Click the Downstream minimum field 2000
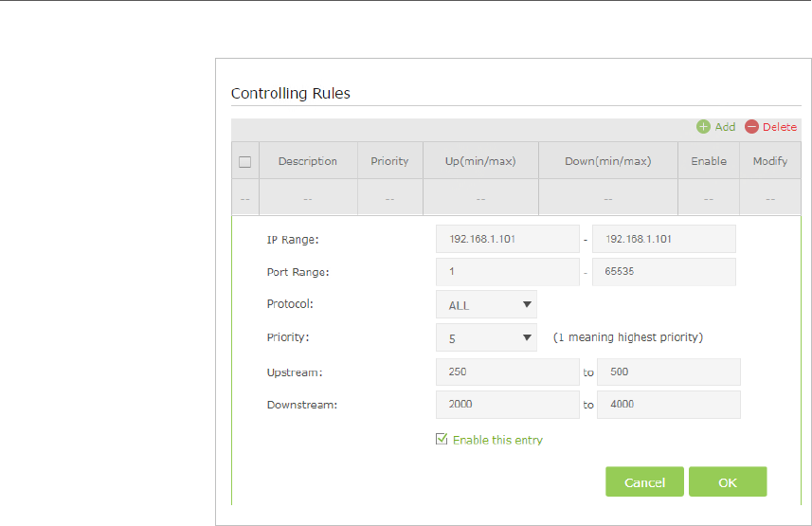Image resolution: width=812 pixels, height=526 pixels. click(507, 405)
